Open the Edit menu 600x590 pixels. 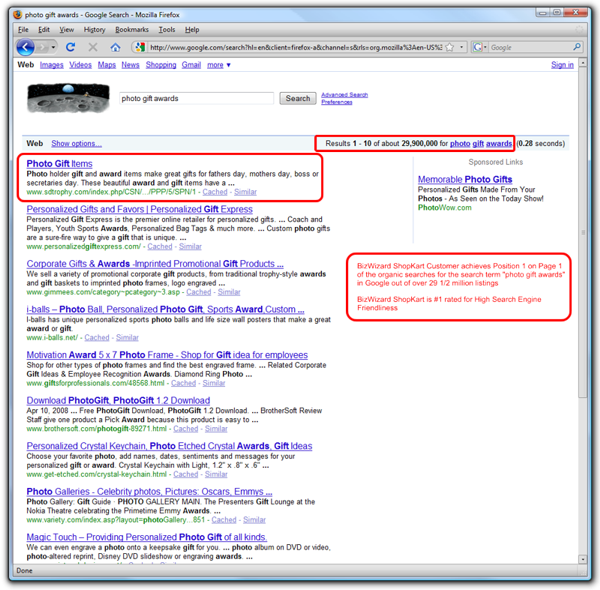(44, 30)
